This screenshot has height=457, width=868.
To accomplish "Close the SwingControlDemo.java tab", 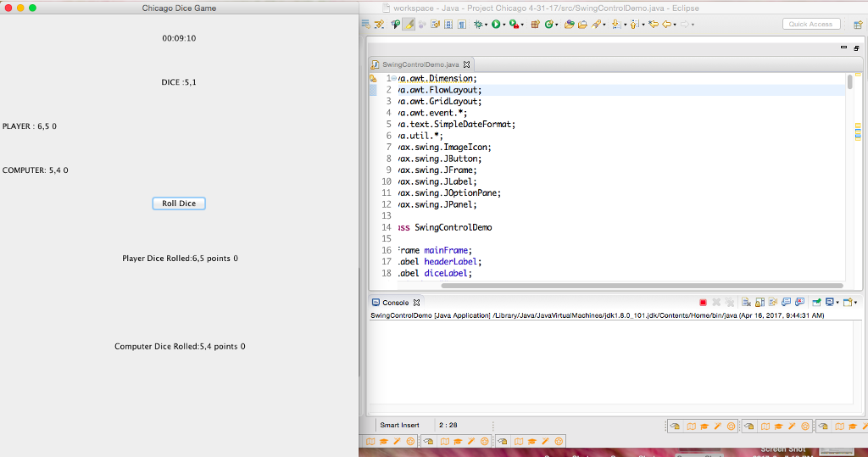I will tap(467, 64).
